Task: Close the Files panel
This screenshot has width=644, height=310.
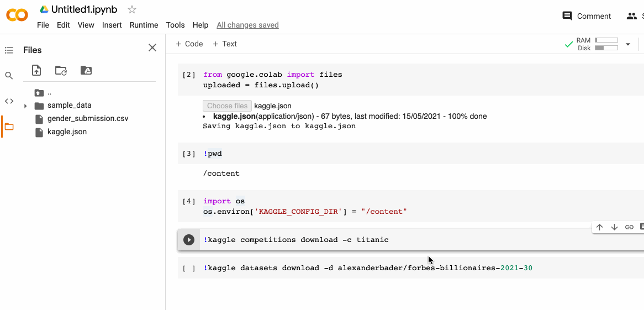Action: [152, 48]
